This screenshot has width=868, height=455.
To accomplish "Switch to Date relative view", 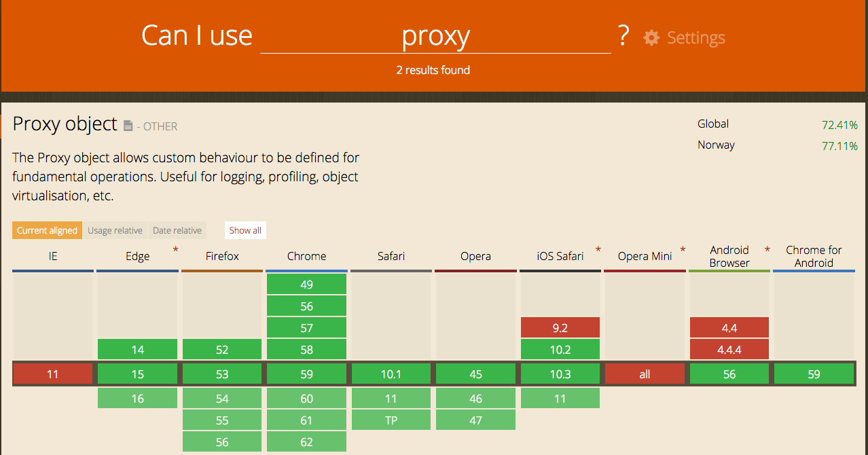I will pyautogui.click(x=177, y=230).
